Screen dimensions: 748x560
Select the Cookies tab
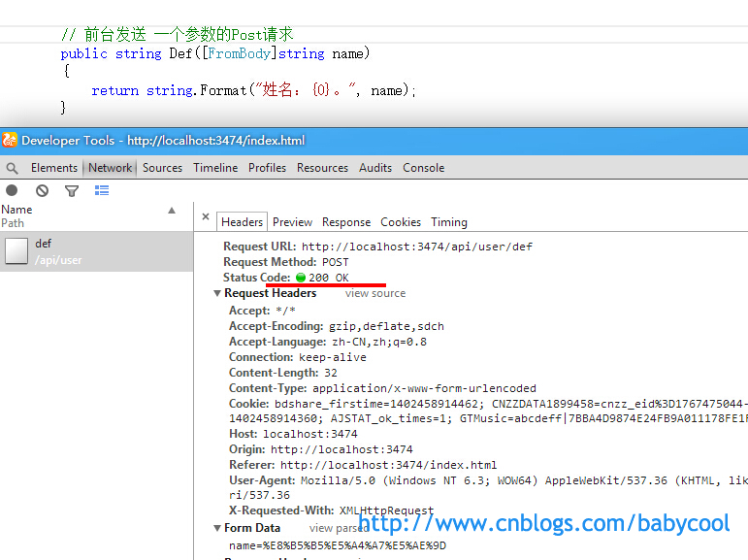[401, 222]
